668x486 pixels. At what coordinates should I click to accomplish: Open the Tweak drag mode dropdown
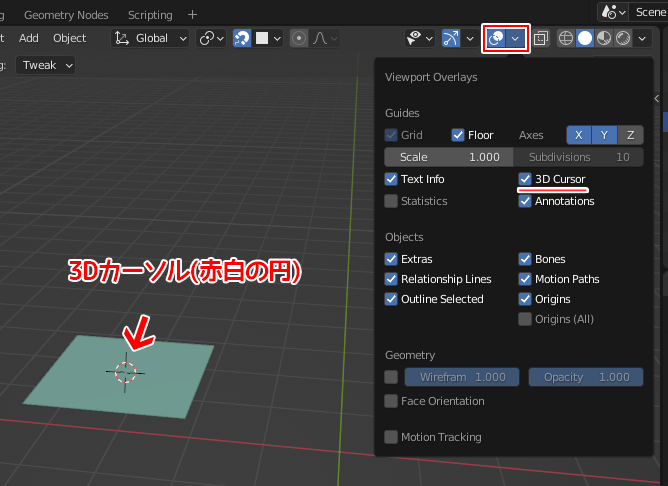(x=48, y=65)
